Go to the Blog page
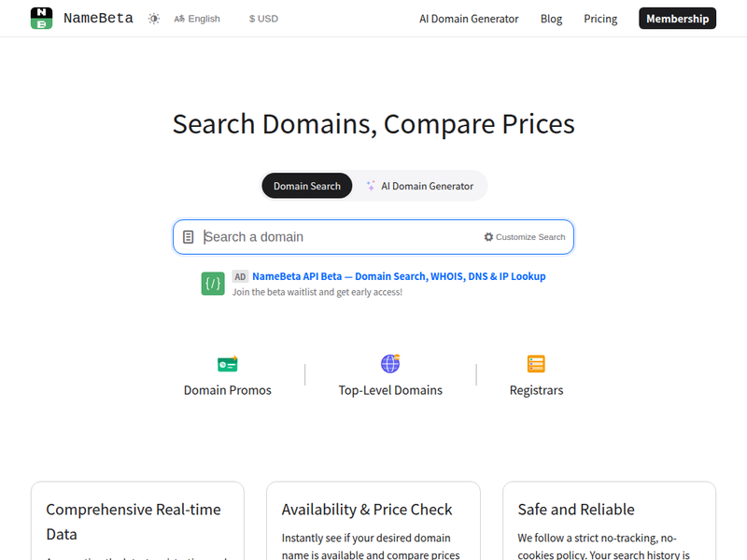 [x=551, y=19]
